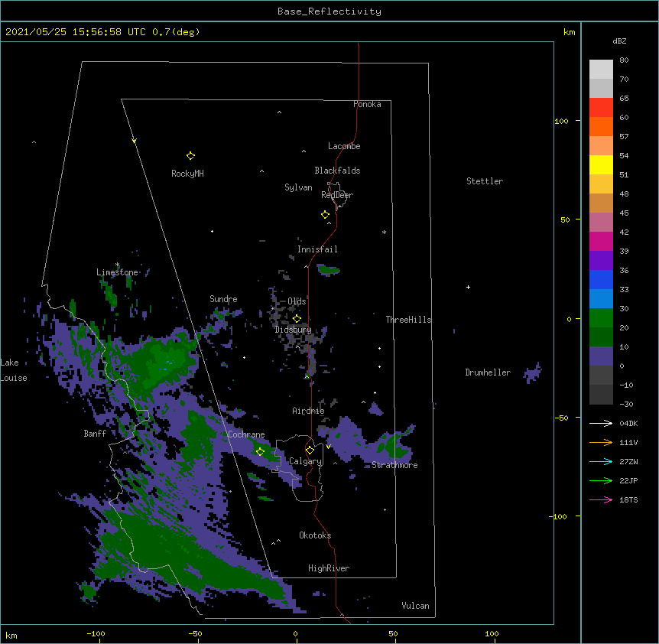Click the Stettler town label
659x644 pixels.
click(x=485, y=181)
